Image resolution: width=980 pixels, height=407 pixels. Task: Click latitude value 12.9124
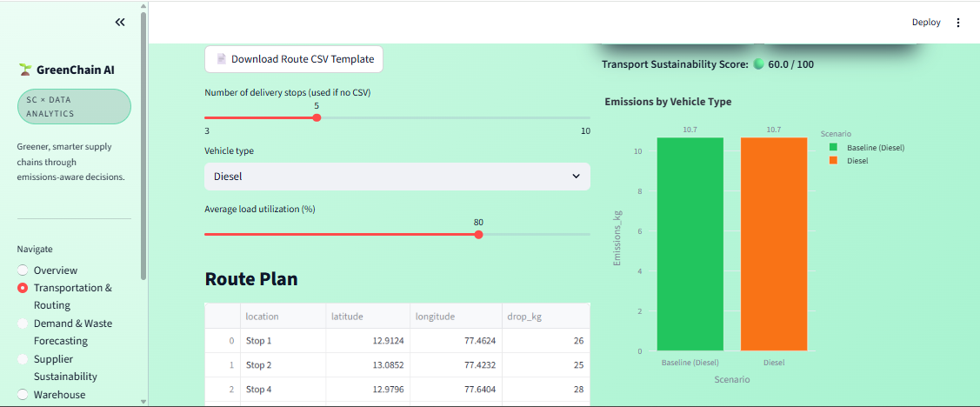pos(368,341)
